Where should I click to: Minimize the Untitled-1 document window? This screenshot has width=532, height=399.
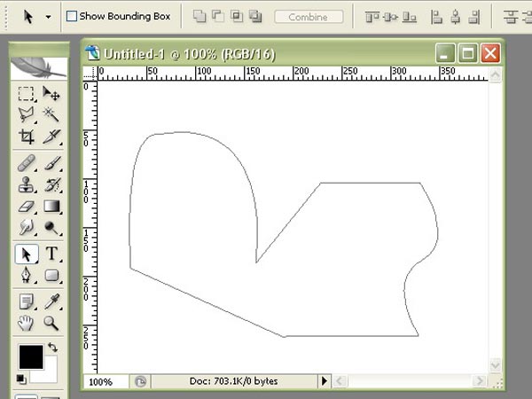tap(445, 53)
